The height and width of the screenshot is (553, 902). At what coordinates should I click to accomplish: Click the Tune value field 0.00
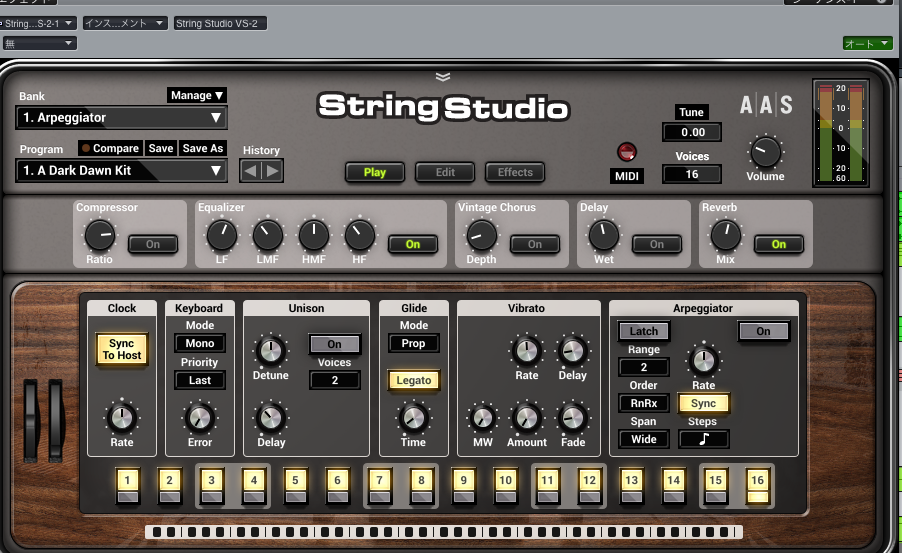(x=692, y=132)
